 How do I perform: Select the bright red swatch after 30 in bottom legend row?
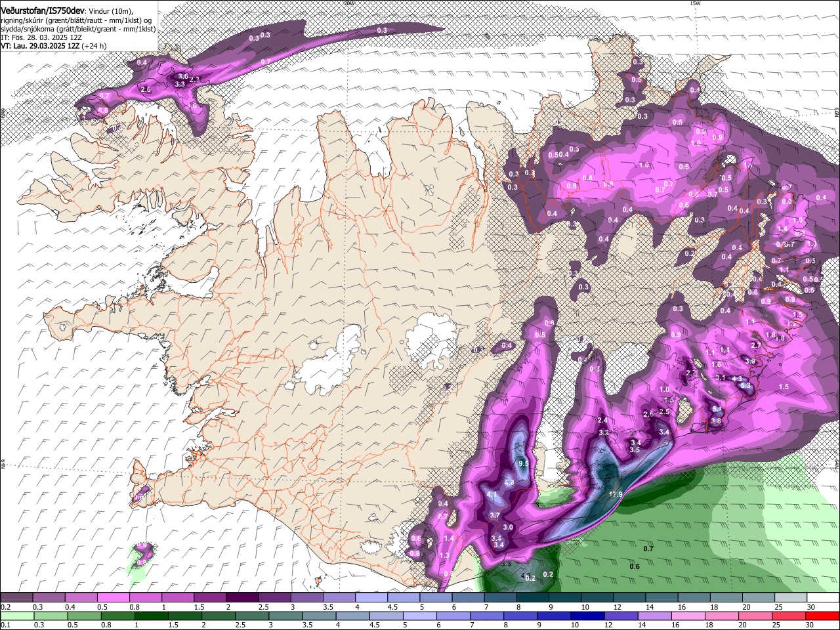823,616
